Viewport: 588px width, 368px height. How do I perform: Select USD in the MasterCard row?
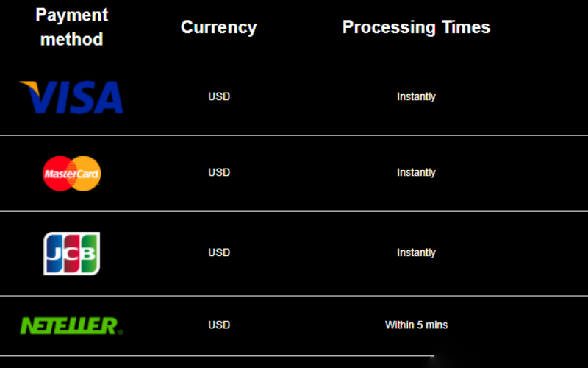219,172
